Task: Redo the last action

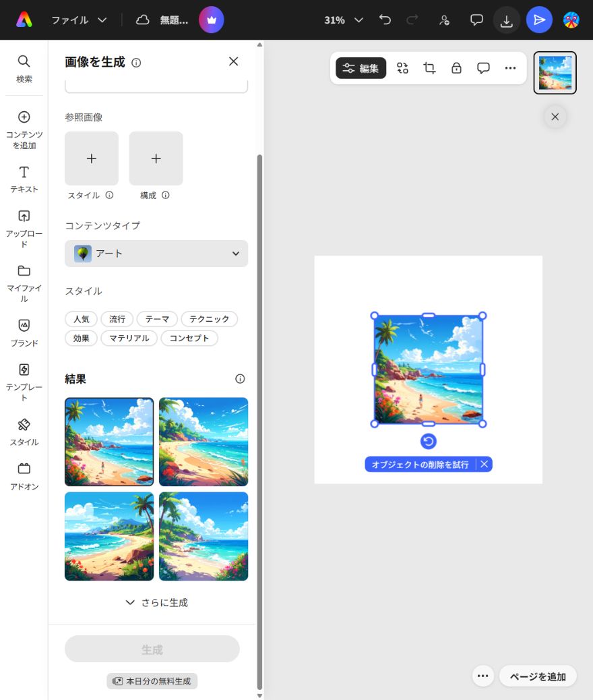Action: coord(412,20)
